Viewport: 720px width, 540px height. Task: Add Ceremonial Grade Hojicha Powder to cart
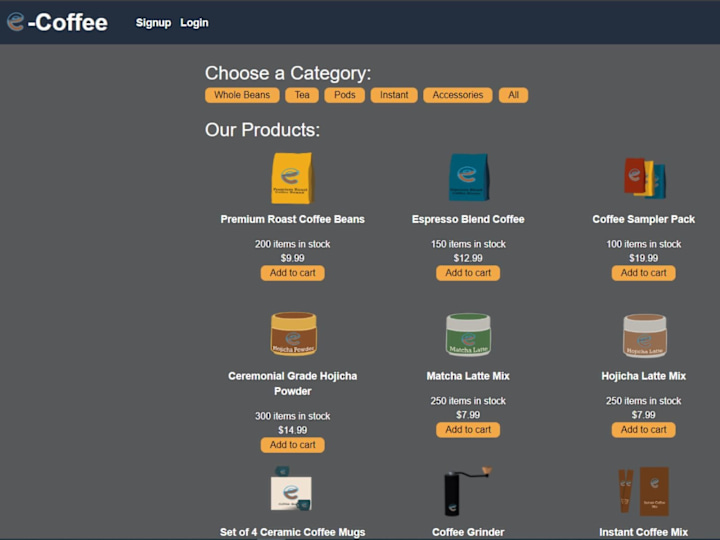[x=292, y=445]
